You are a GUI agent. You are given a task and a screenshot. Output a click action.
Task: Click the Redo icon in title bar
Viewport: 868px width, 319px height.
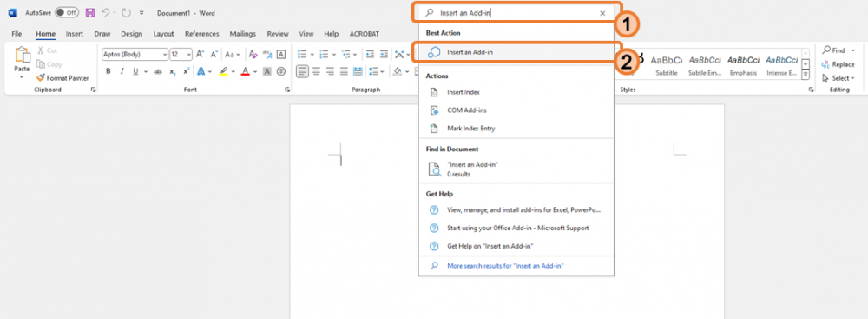pos(126,13)
